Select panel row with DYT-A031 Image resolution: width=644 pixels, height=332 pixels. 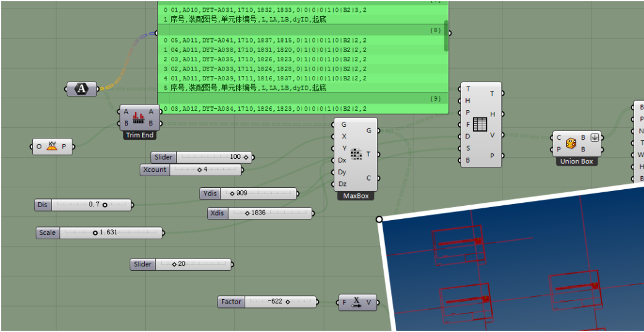click(x=303, y=10)
